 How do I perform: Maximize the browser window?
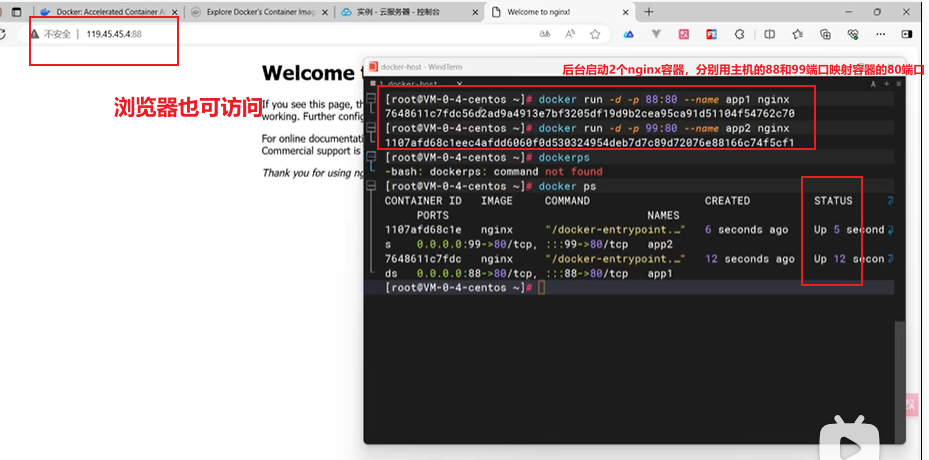[x=877, y=12]
